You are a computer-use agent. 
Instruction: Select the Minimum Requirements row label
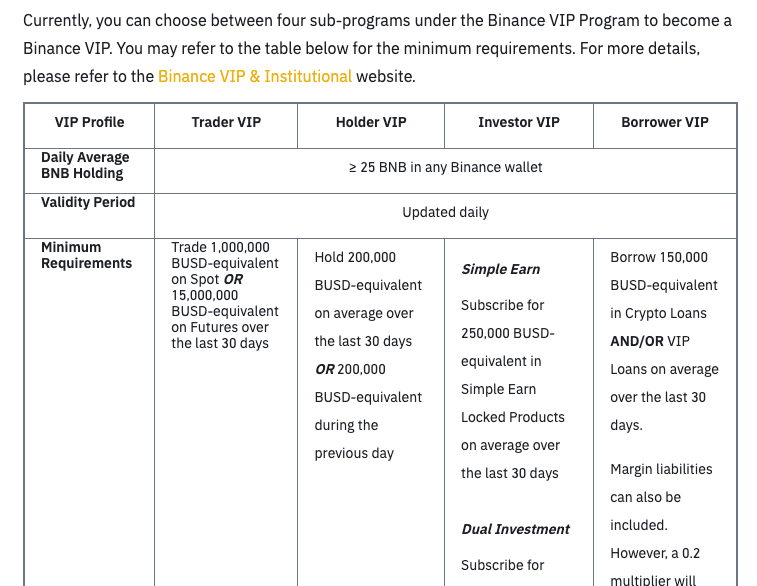87,255
